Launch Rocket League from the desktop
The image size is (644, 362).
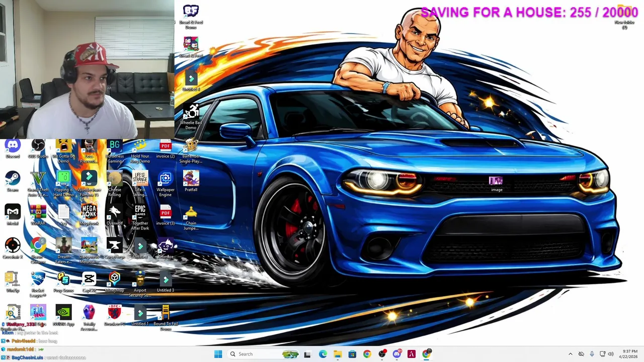[x=38, y=285]
